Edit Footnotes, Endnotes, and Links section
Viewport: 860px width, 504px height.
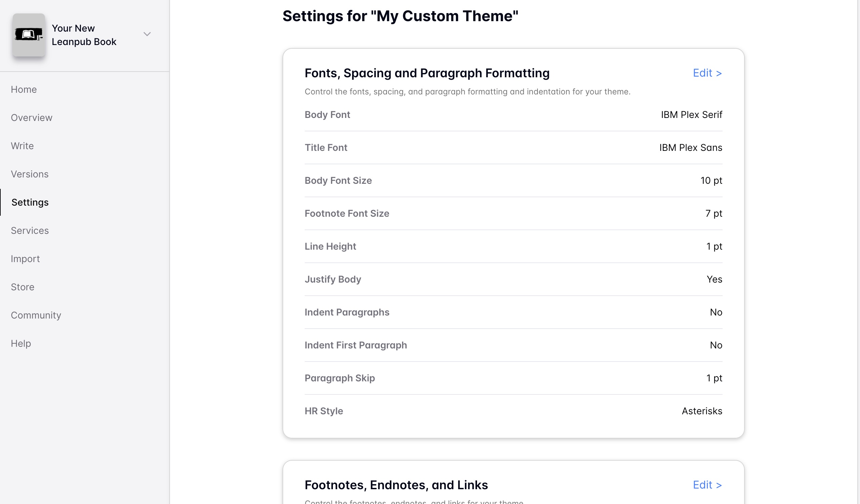coord(707,485)
